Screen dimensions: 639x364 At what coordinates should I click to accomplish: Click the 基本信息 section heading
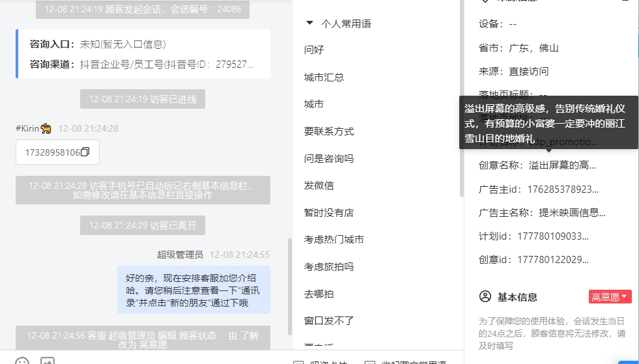517,297
